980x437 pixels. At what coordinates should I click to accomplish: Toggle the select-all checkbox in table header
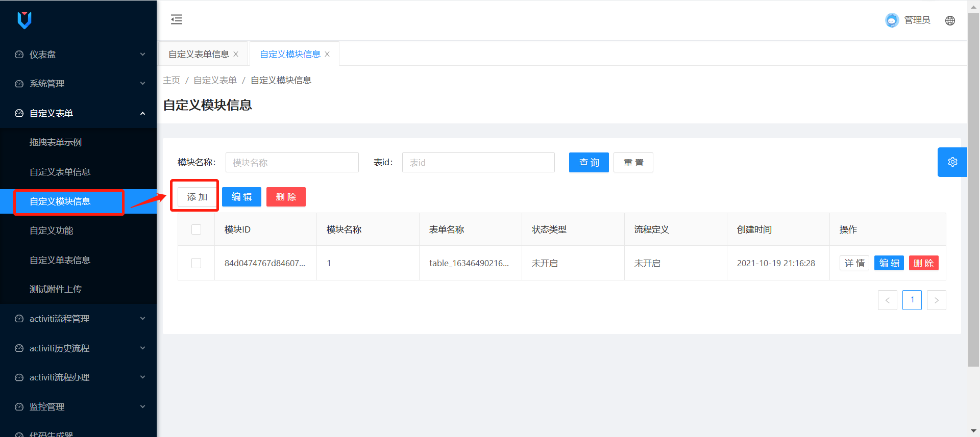pyautogui.click(x=196, y=229)
